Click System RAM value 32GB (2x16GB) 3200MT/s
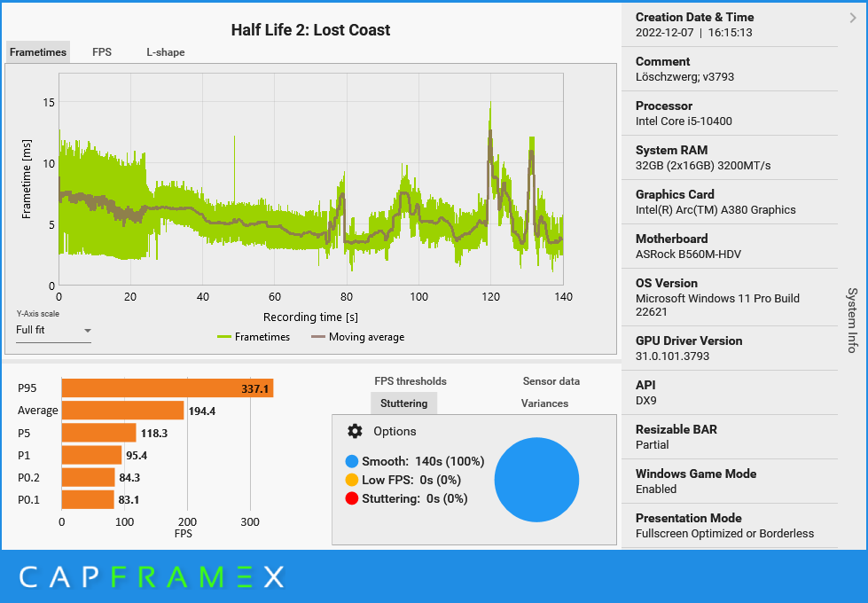 tap(703, 166)
